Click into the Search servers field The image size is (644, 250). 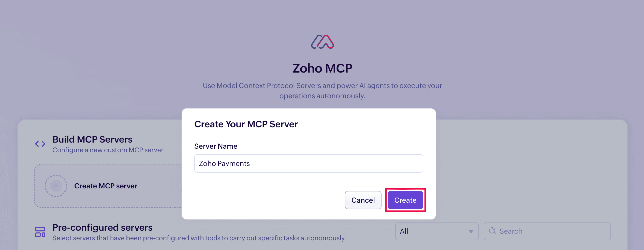coord(552,231)
